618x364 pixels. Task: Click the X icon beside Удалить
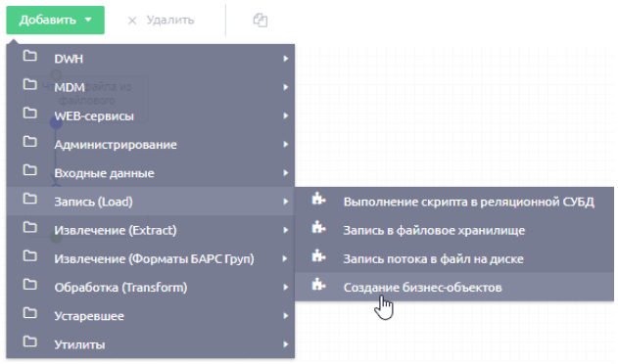tap(132, 21)
